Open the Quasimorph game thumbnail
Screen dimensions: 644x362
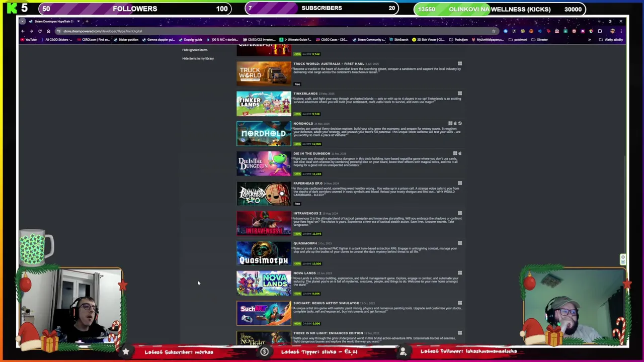264,253
